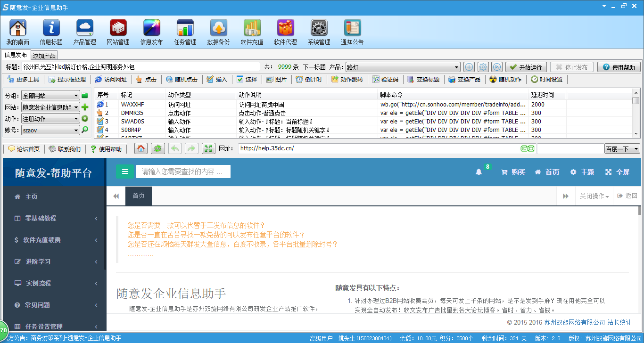Viewport: 644px width, 343px height.
Task: Open the 账号 dropdown showing szaov
Action: click(x=50, y=130)
